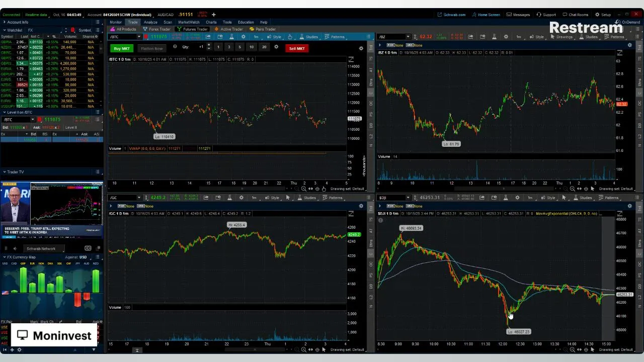Open quantity presets gear settings
The height and width of the screenshot is (362, 644).
tap(276, 47)
